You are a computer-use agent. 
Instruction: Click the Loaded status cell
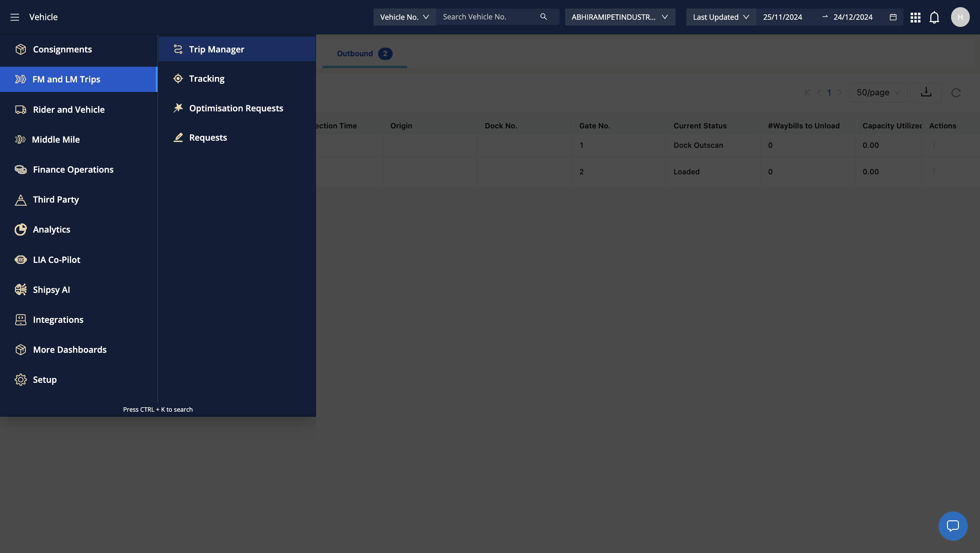point(686,172)
